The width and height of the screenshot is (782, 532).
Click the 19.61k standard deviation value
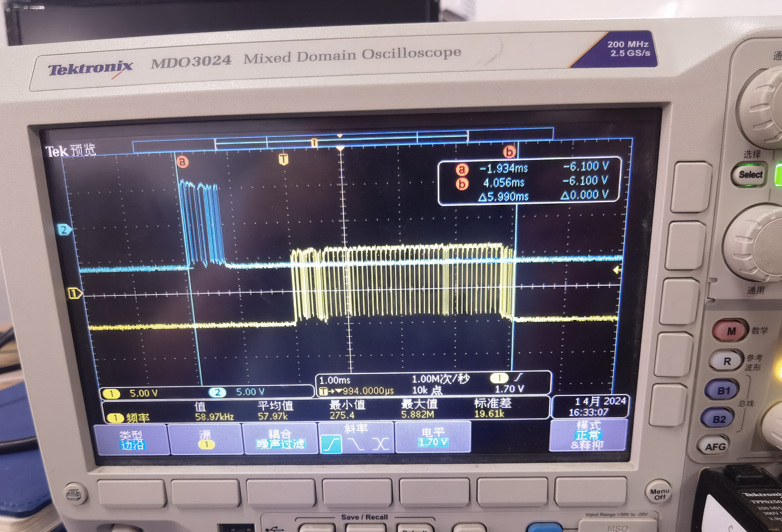pyautogui.click(x=489, y=413)
